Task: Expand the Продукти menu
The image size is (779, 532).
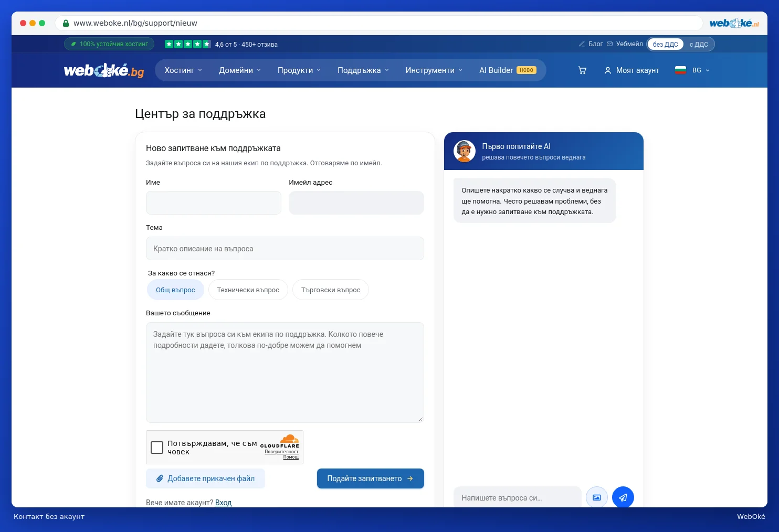Action: point(299,70)
